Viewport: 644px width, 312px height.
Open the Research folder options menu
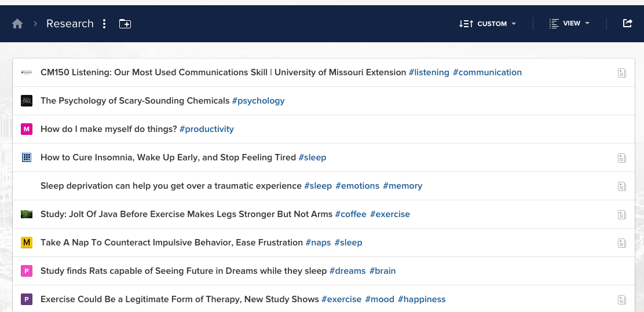104,24
